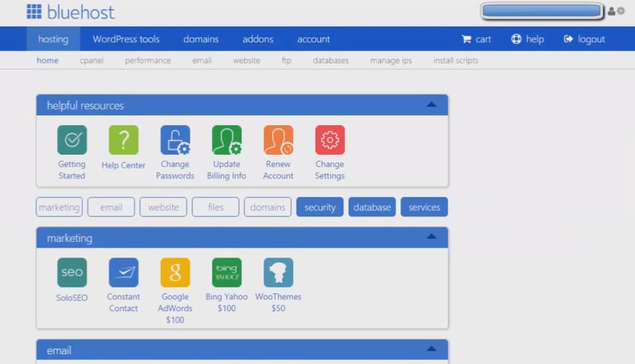Open Update Billing Info icon
Viewport: 635px width, 364px height.
point(227,140)
